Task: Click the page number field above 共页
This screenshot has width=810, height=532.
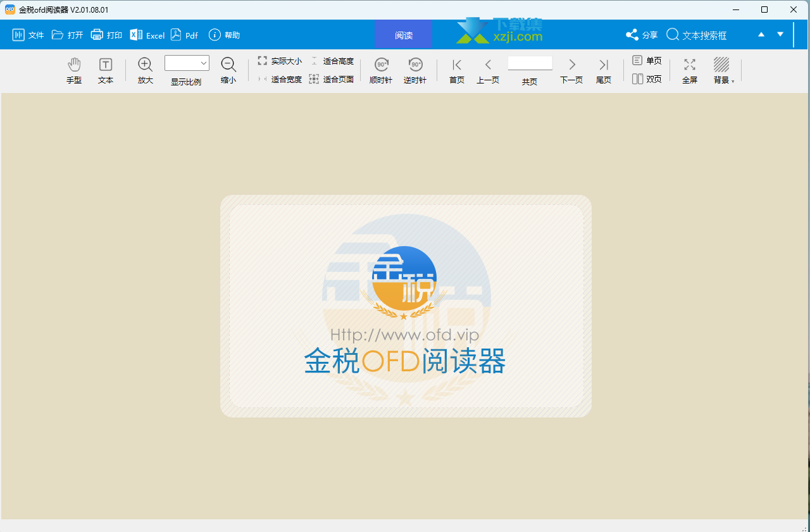Action: tap(530, 63)
